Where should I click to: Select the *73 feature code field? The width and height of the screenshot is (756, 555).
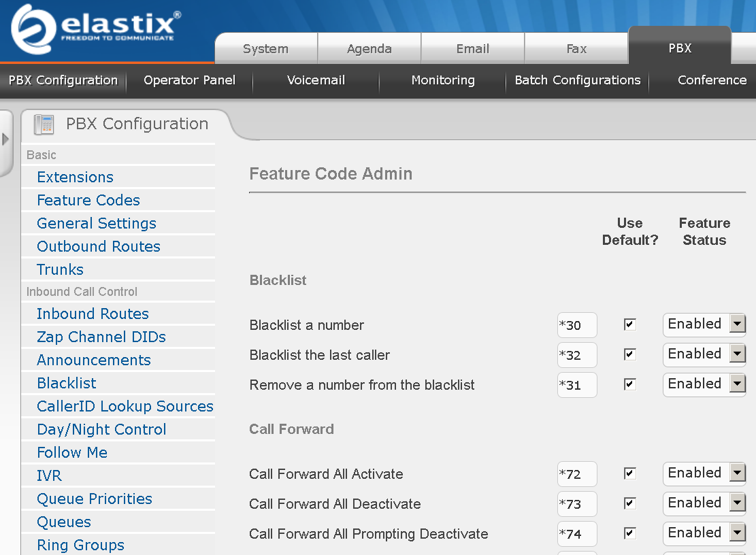point(577,503)
